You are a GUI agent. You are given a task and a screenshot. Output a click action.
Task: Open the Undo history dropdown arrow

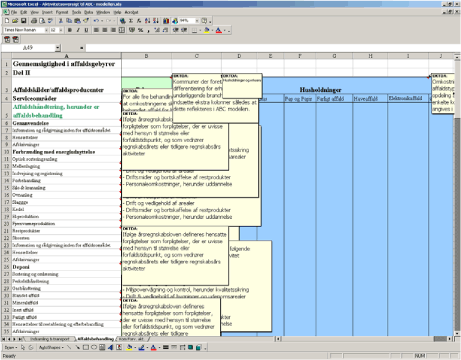[102, 21]
